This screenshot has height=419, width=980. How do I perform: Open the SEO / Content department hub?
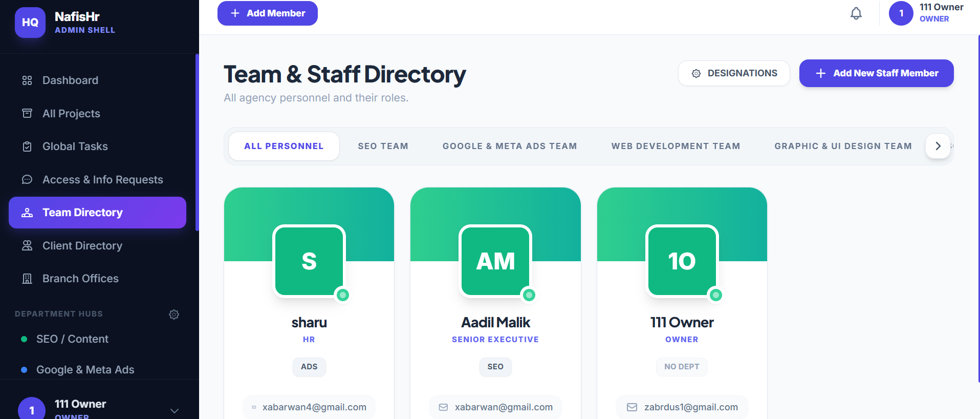(72, 339)
